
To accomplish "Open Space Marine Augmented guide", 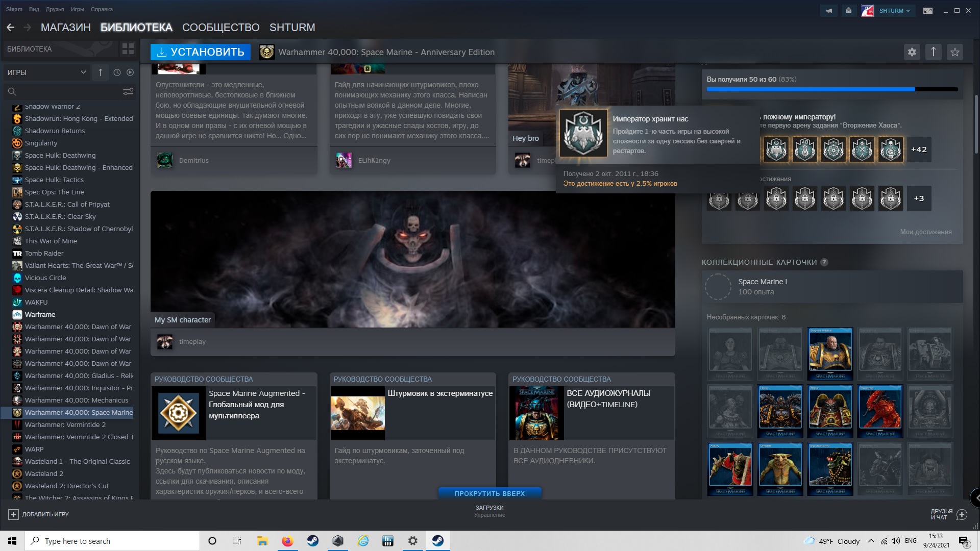I will tap(234, 412).
